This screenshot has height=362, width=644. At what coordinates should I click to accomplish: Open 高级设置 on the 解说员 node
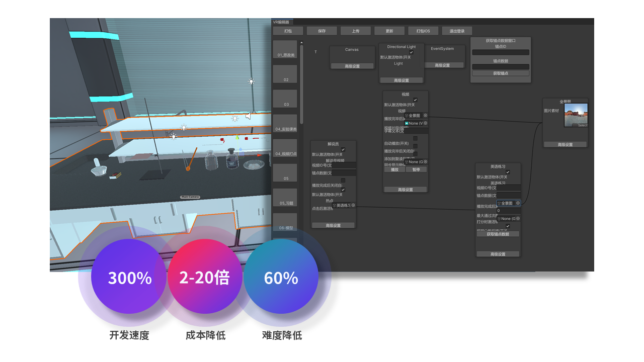(x=333, y=225)
